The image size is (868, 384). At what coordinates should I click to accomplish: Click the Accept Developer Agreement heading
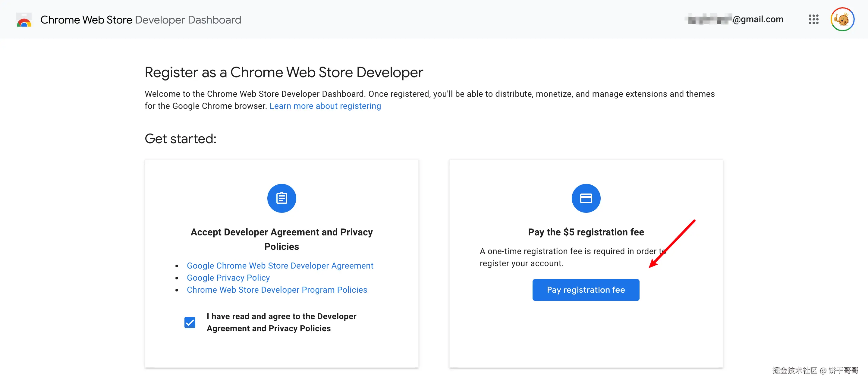[281, 239]
